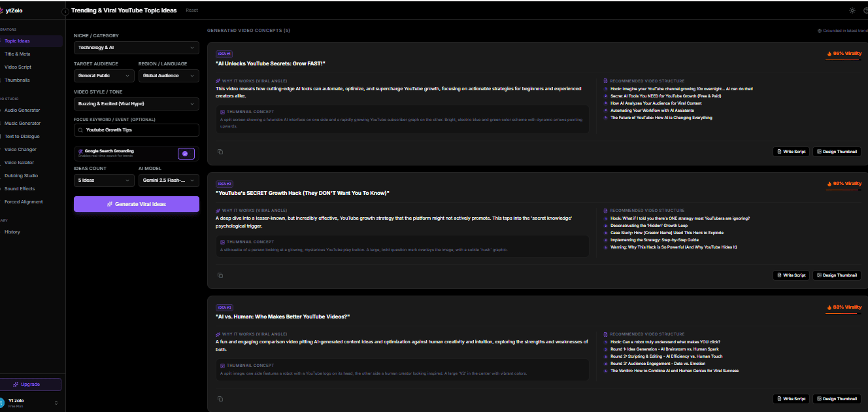
Task: Toggle Google Search Grounding switch
Action: coord(186,154)
